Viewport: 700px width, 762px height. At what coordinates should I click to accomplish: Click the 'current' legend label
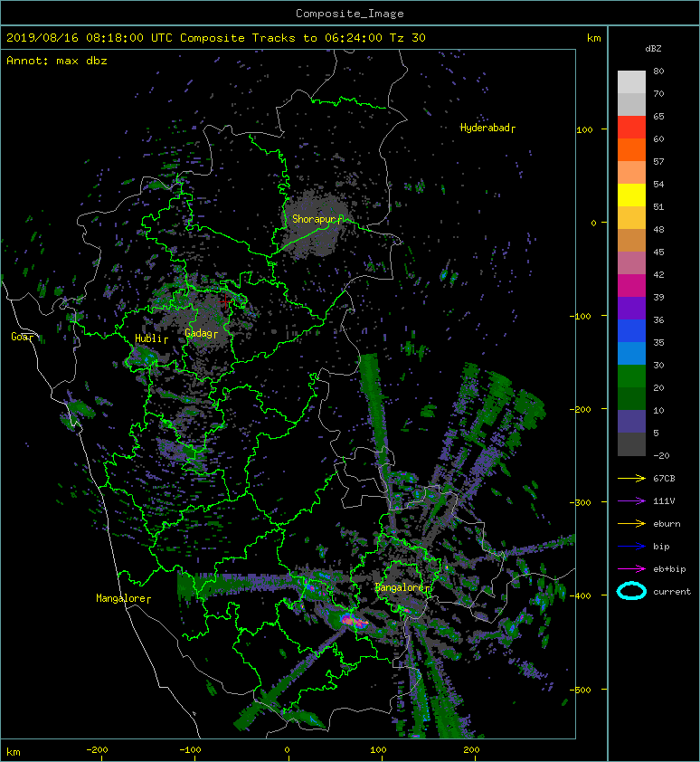tap(672, 592)
